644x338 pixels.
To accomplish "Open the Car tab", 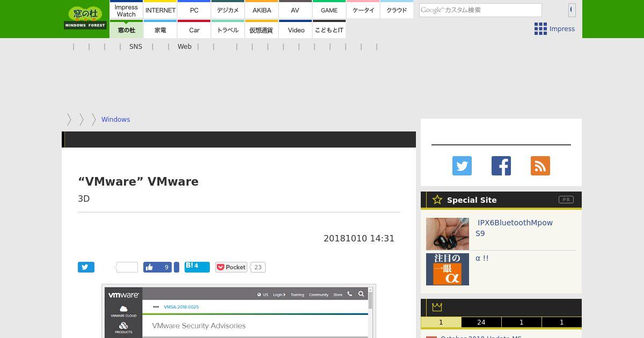I will [x=194, y=30].
